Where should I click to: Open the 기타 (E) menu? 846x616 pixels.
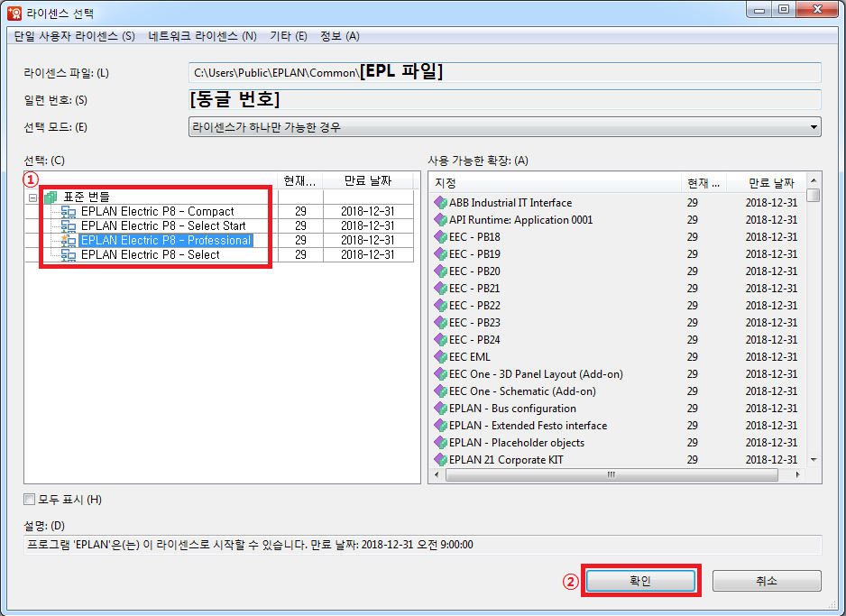pos(288,36)
